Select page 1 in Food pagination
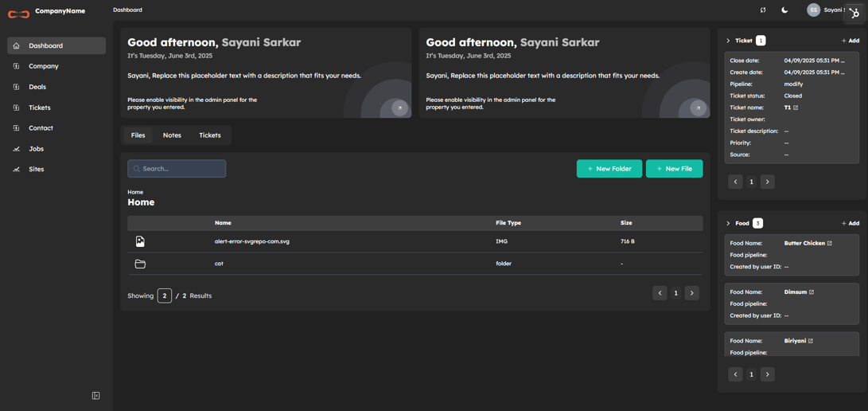Image resolution: width=868 pixels, height=411 pixels. coord(751,374)
